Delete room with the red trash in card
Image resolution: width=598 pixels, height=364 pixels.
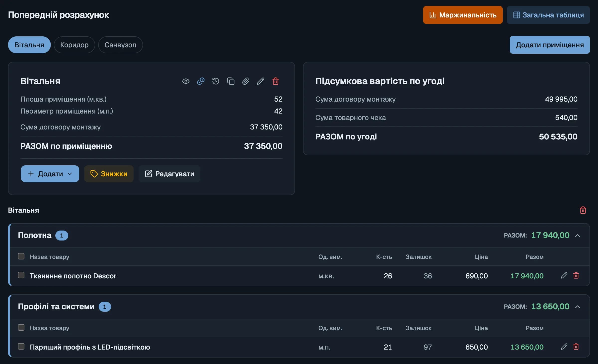(275, 81)
